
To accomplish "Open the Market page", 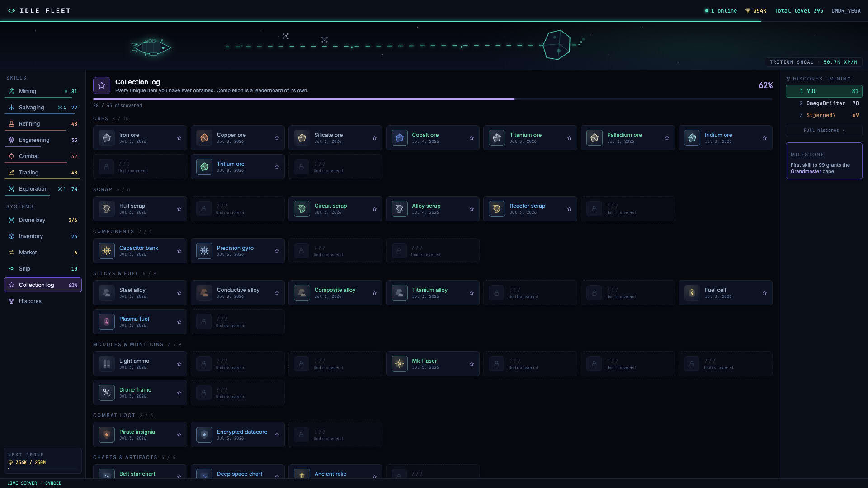I will pos(42,253).
